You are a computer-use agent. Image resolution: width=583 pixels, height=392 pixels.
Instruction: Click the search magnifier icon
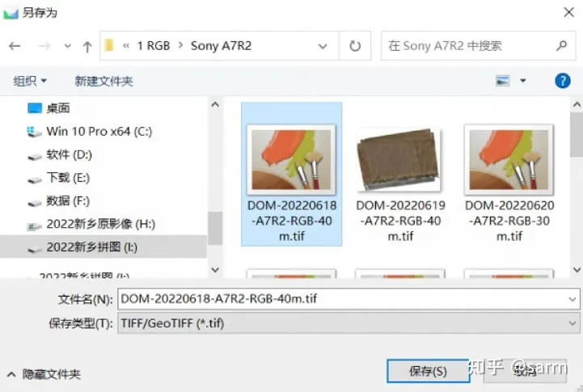pyautogui.click(x=561, y=46)
